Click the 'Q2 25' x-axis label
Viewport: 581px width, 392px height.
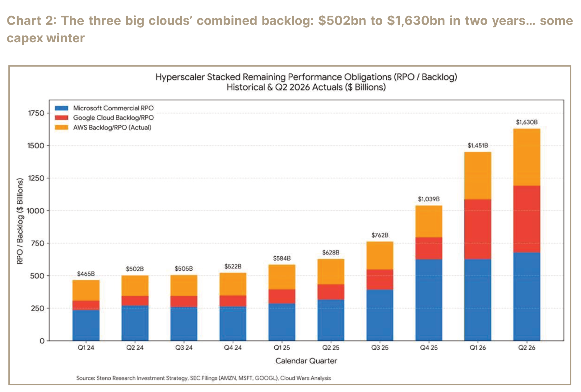331,348
